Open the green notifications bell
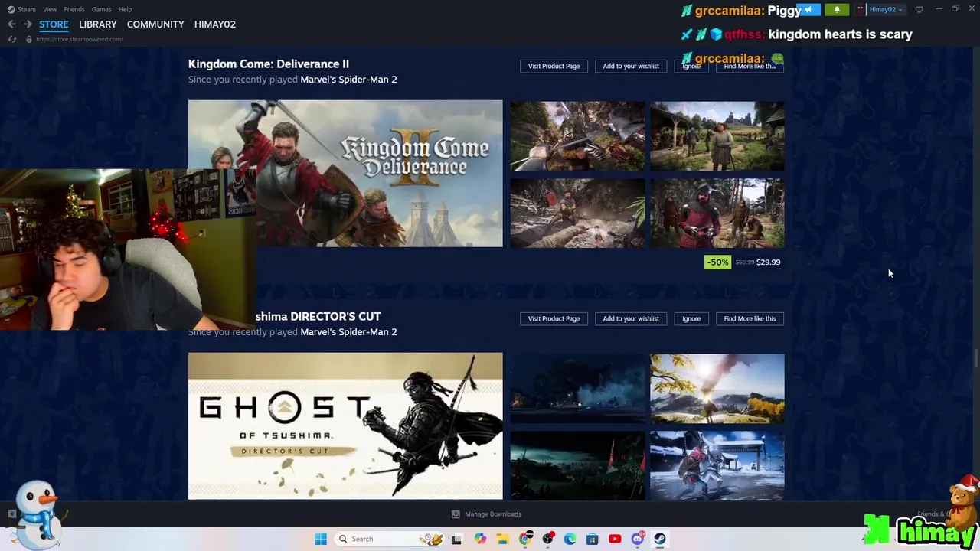The height and width of the screenshot is (551, 980). click(837, 9)
